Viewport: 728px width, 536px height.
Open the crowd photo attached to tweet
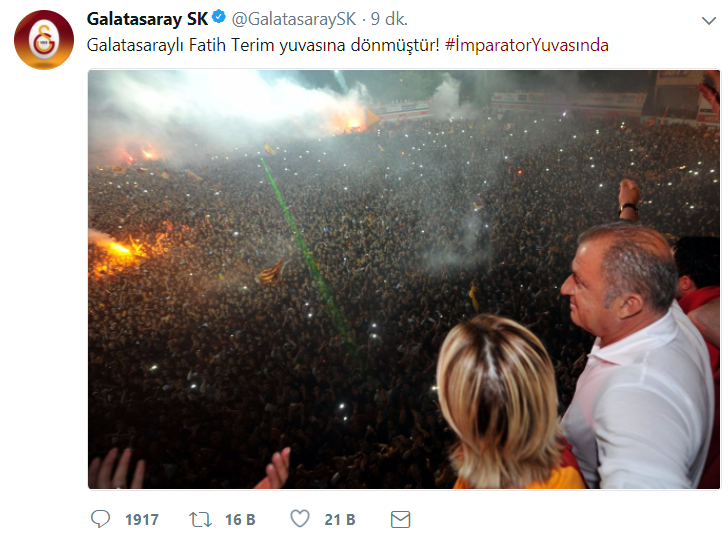coord(404,279)
